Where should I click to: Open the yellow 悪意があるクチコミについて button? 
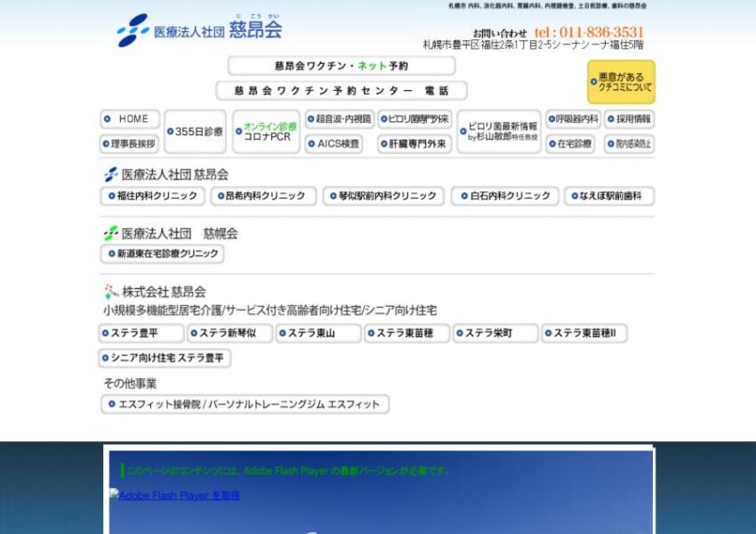(621, 82)
